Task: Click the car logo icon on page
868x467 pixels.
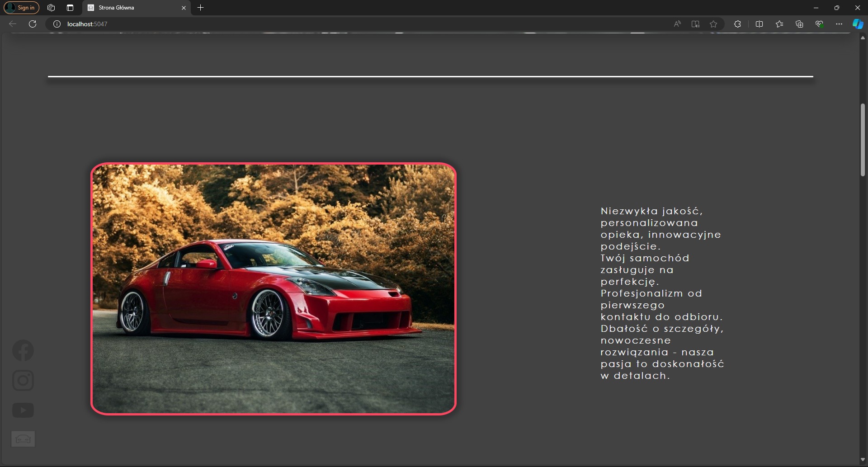Action: click(x=23, y=439)
